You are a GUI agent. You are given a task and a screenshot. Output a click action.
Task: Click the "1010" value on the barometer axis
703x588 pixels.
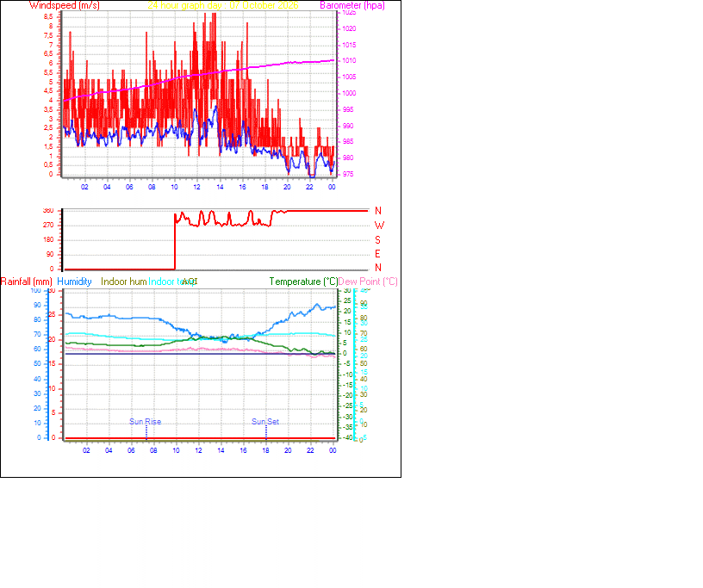[x=349, y=60]
